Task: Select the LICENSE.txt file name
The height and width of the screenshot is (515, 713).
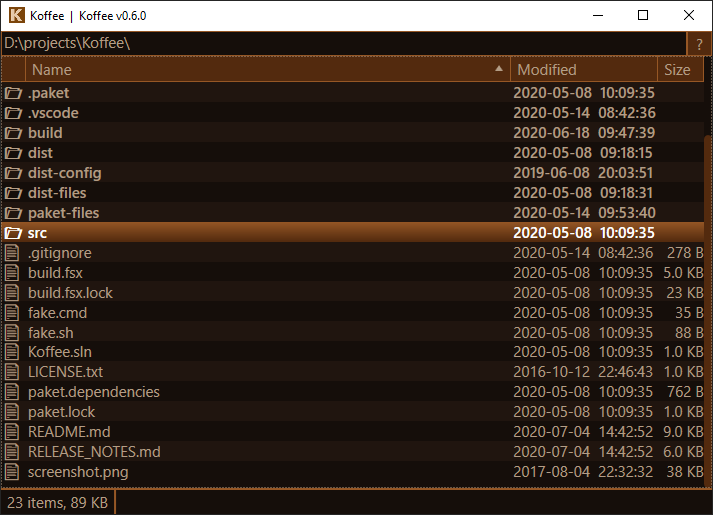Action: [65, 372]
